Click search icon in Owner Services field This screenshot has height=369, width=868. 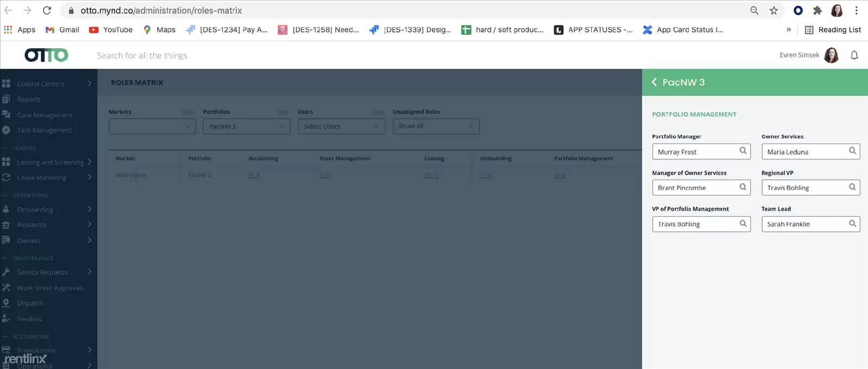(x=852, y=151)
